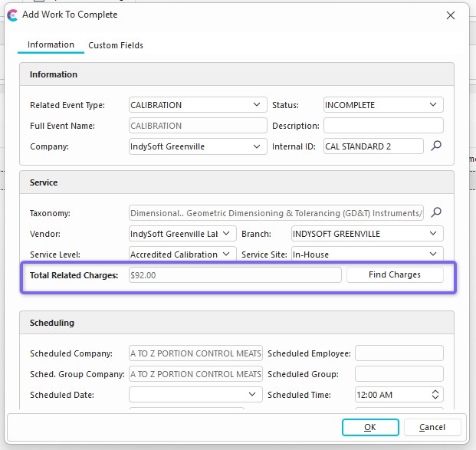Adjust Scheduled Time using the stepper arrows
Viewport: 476px width, 450px height.
click(x=435, y=395)
